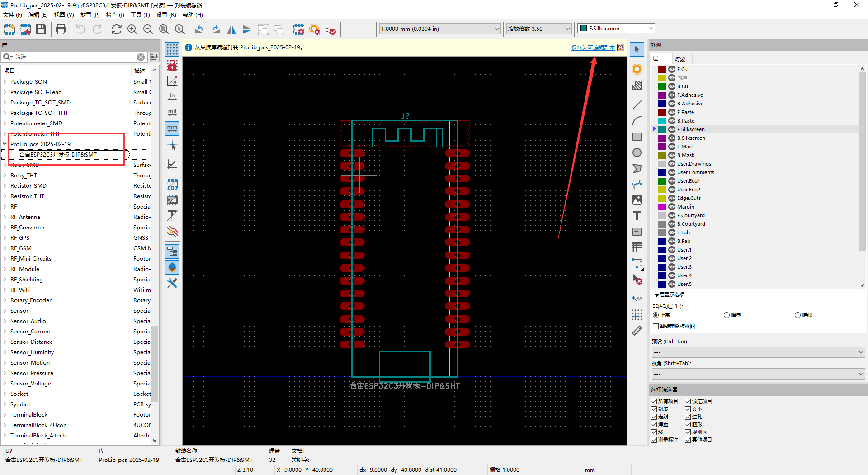Enable the flip board view checkbox

pos(656,326)
